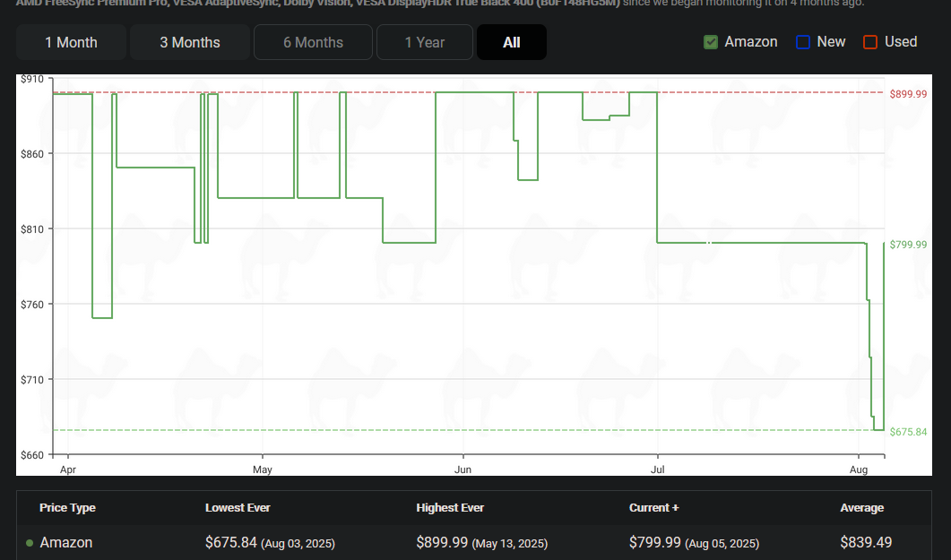Click the $710 y-axis label
Viewport: 951px width, 560px height.
pyautogui.click(x=32, y=379)
